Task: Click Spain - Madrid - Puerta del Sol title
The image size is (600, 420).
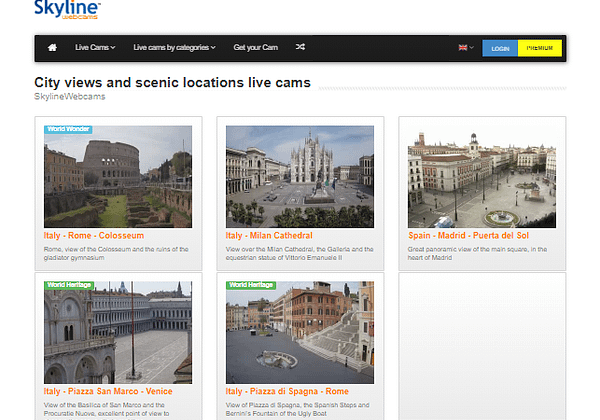Action: click(469, 236)
